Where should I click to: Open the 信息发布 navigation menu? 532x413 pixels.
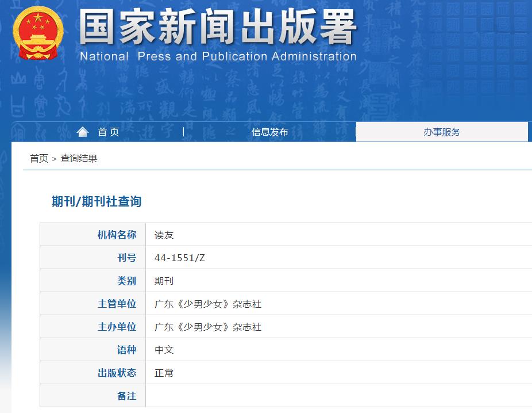coord(269,132)
